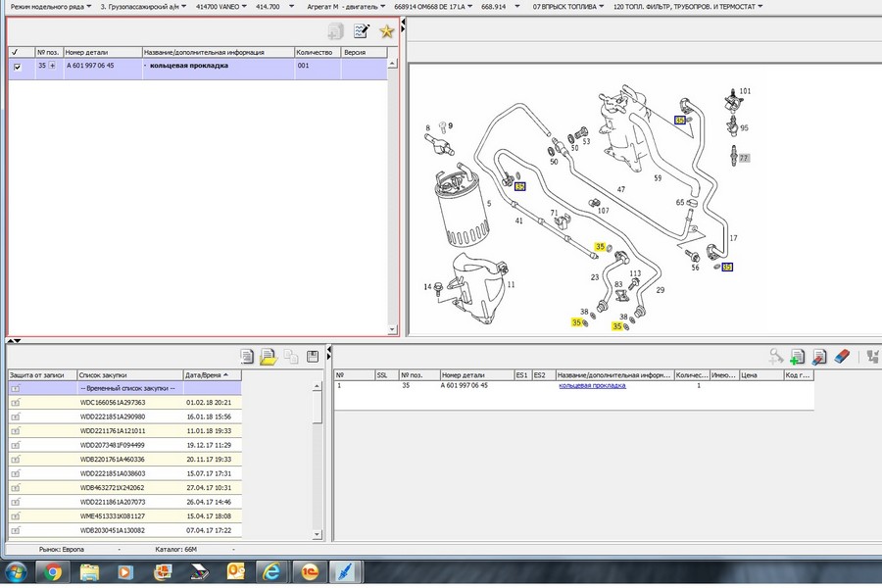Click the yellow star favorites icon
This screenshot has width=882, height=588.
click(386, 31)
